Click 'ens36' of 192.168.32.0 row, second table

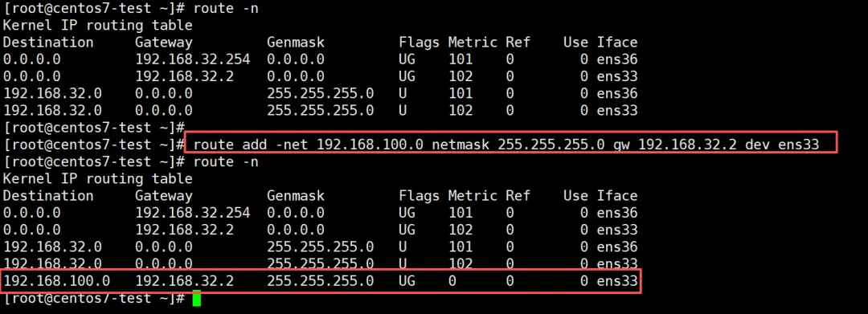pos(617,247)
